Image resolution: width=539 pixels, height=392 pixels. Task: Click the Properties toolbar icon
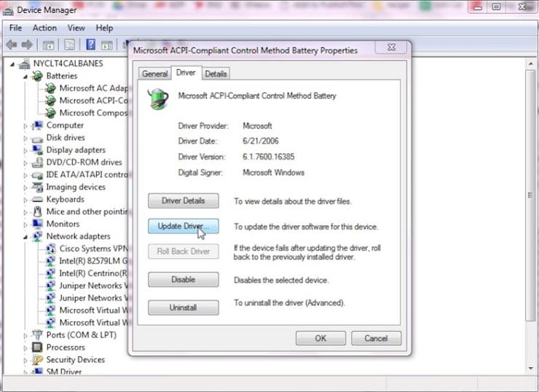click(x=69, y=45)
